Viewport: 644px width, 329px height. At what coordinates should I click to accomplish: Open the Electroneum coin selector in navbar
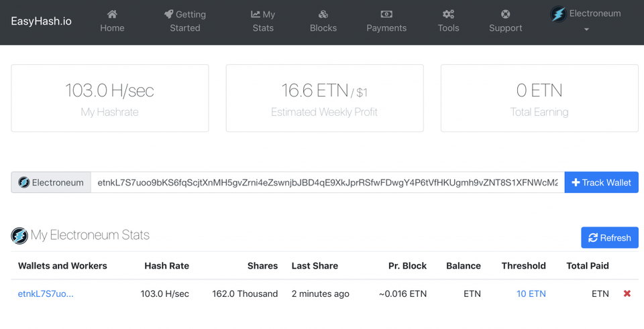586,19
